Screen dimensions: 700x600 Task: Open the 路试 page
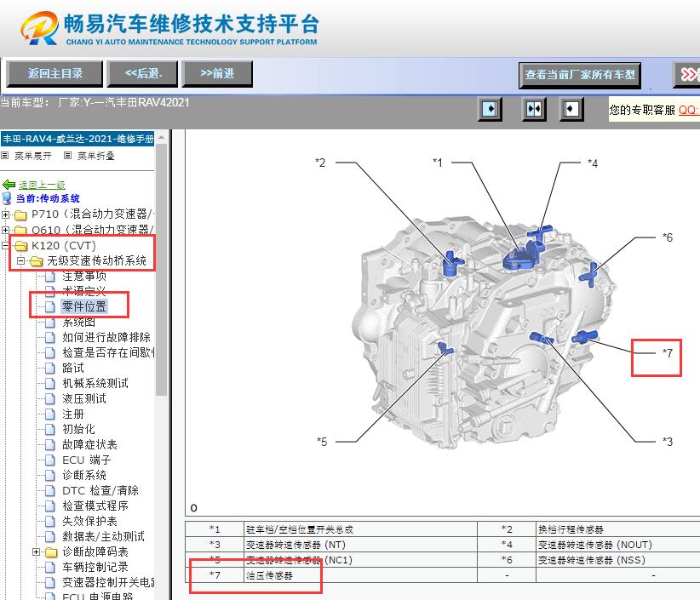pos(73,368)
